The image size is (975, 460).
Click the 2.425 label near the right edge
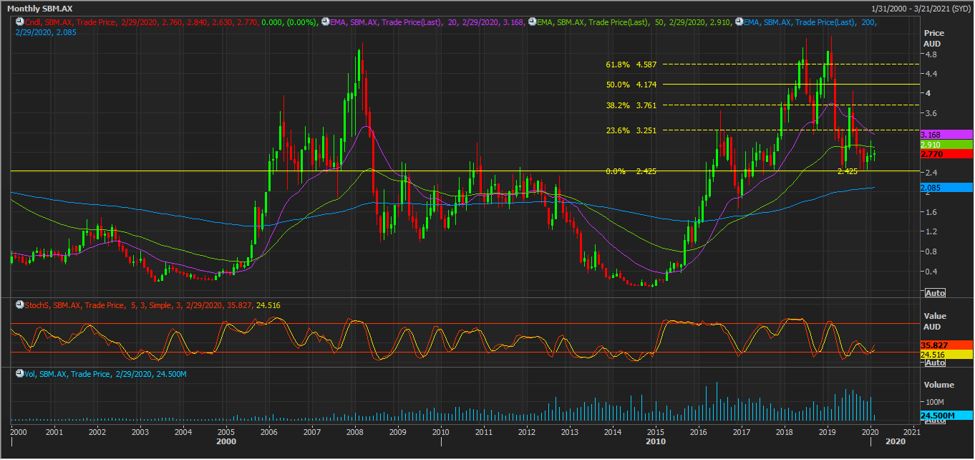pos(848,172)
